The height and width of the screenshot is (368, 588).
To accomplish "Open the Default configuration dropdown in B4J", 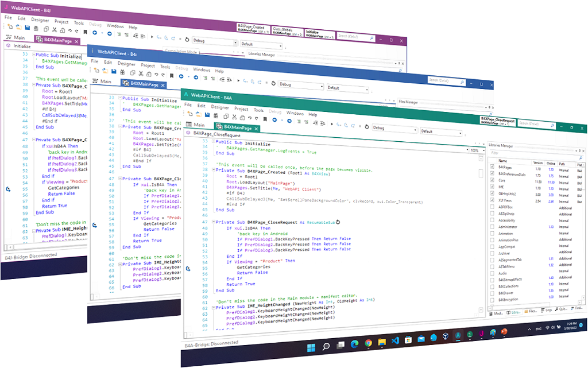I will click(261, 45).
